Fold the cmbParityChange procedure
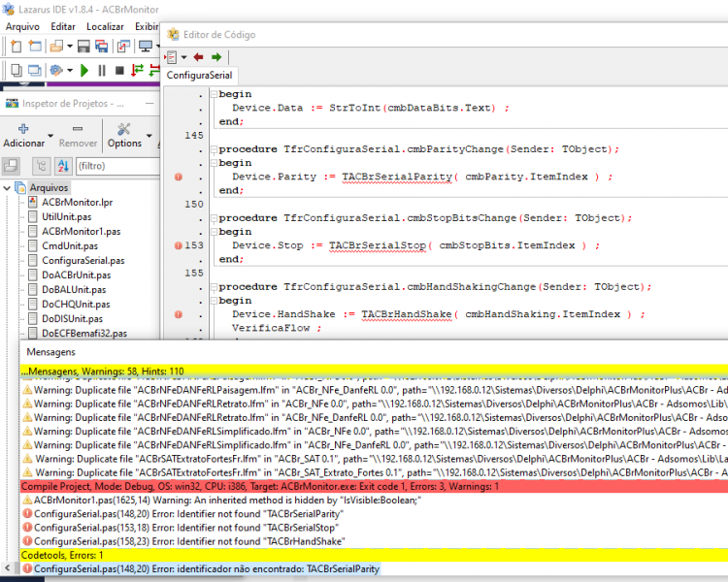 (x=215, y=149)
